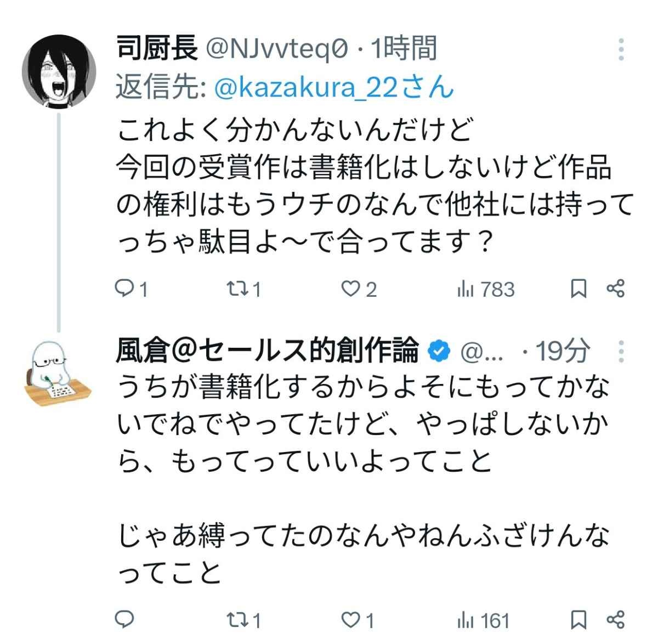
Task: Bookmark 風倉's tweet
Action: pos(578,619)
